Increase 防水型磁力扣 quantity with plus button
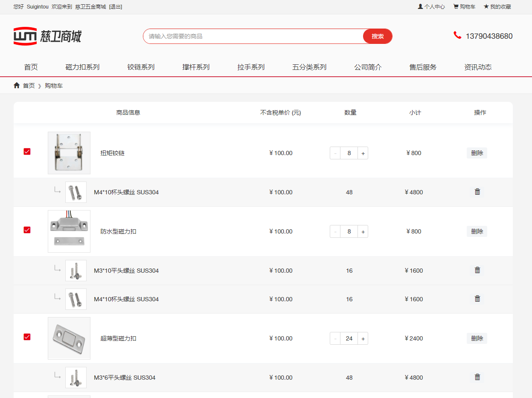Image resolution: width=532 pixels, height=398 pixels. click(x=363, y=231)
